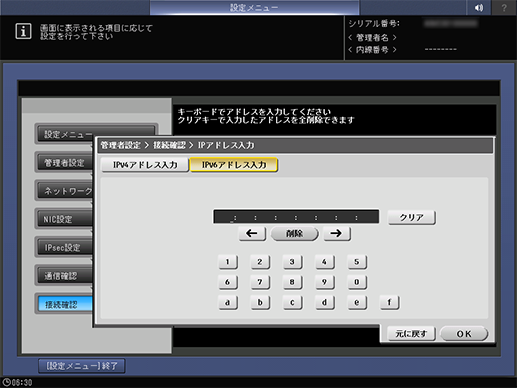This screenshot has height=388, width=517.
Task: Tap hex key f
Action: coord(389,303)
